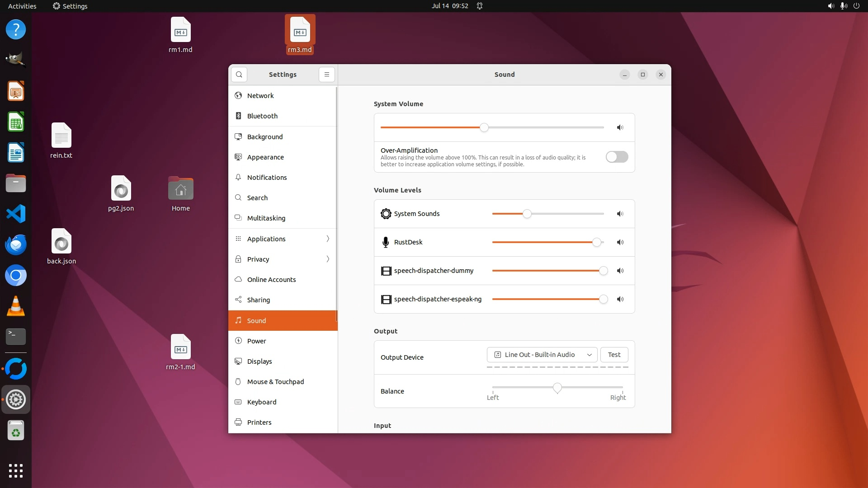The height and width of the screenshot is (488, 868).
Task: Click the Balance slider handle
Action: click(x=557, y=388)
